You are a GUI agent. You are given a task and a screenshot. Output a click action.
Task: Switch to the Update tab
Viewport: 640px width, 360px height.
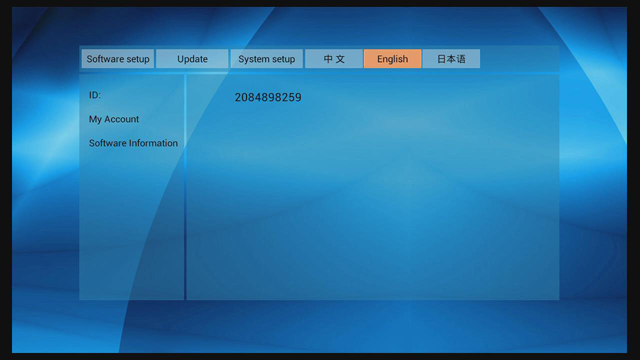(192, 59)
